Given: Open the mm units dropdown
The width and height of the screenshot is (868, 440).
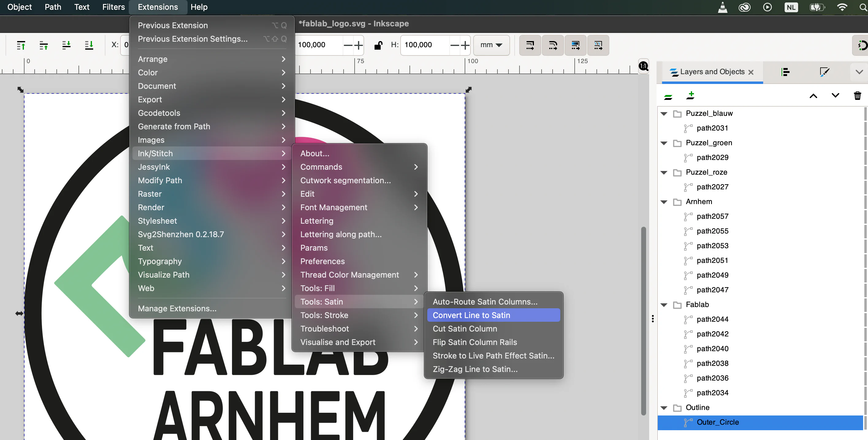Looking at the screenshot, I should point(491,45).
